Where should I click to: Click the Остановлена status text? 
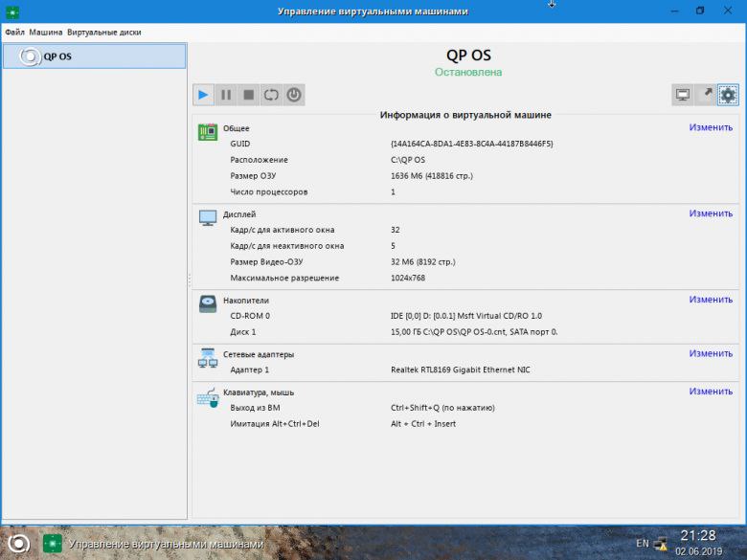coord(467,72)
